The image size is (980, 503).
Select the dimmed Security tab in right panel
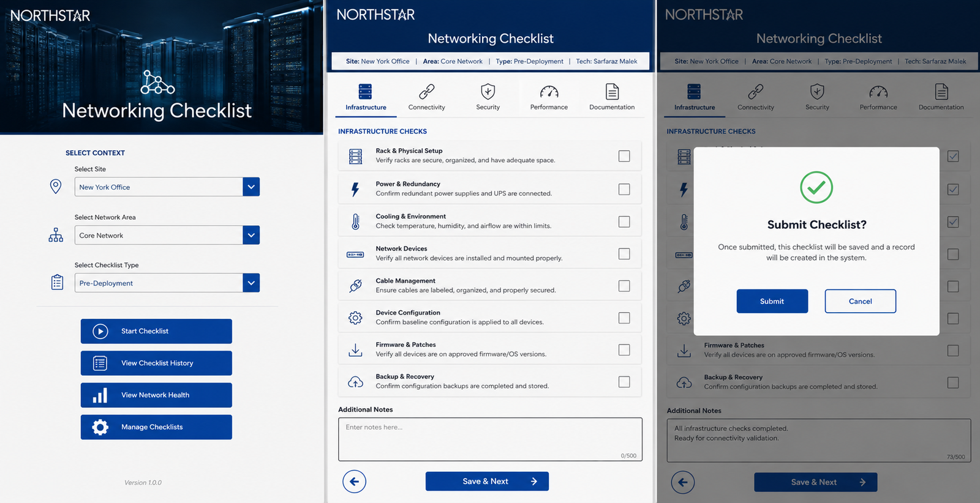817,98
